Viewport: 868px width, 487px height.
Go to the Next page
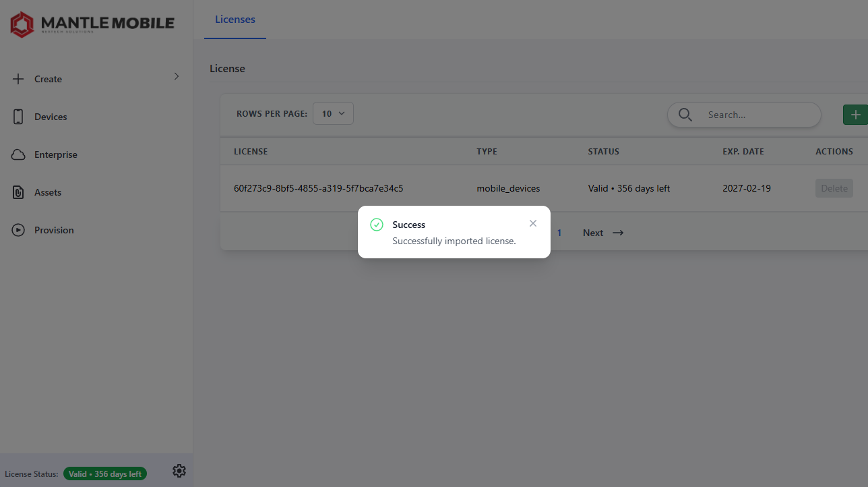[x=603, y=233]
